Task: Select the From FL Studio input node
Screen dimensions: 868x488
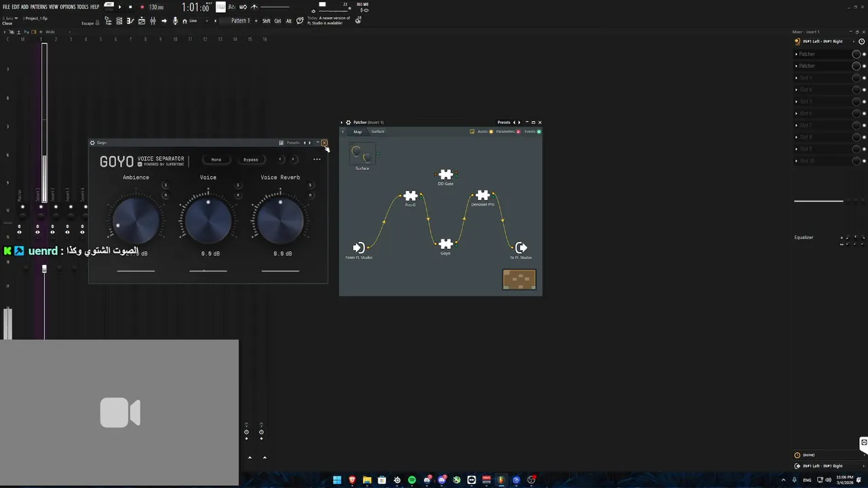Action: pos(359,247)
